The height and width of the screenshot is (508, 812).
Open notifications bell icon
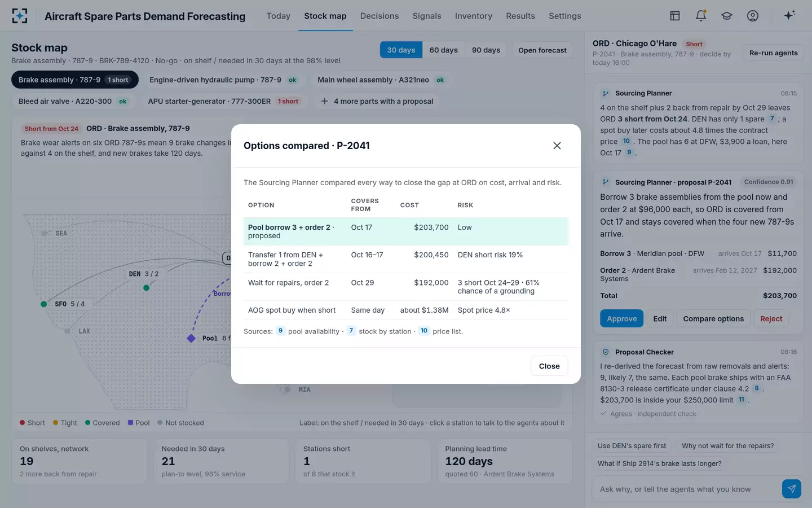tap(701, 16)
